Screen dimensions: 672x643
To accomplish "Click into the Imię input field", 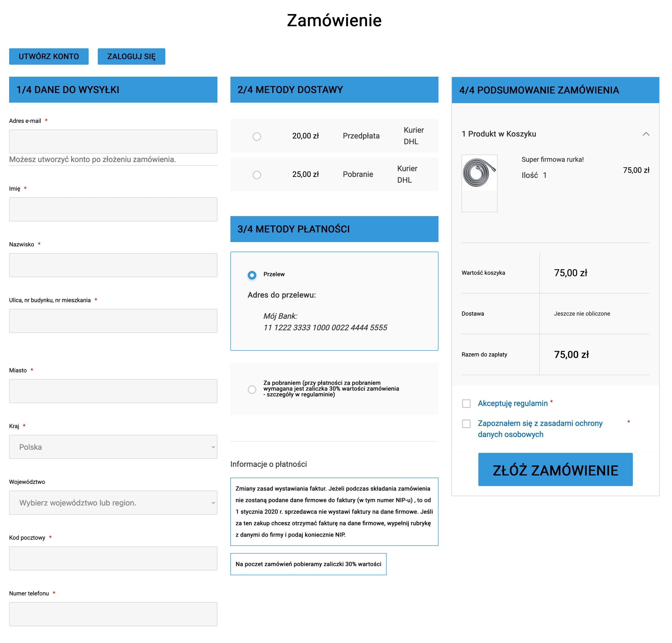I will click(x=113, y=209).
